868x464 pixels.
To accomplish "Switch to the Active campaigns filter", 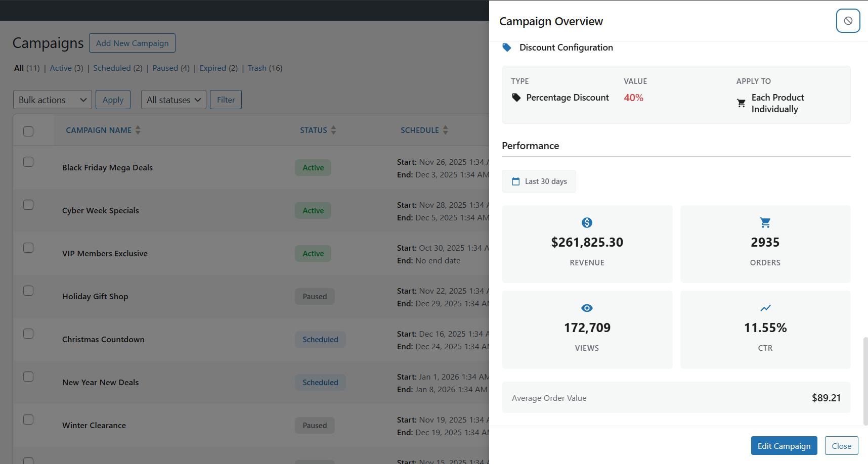I will [x=61, y=68].
